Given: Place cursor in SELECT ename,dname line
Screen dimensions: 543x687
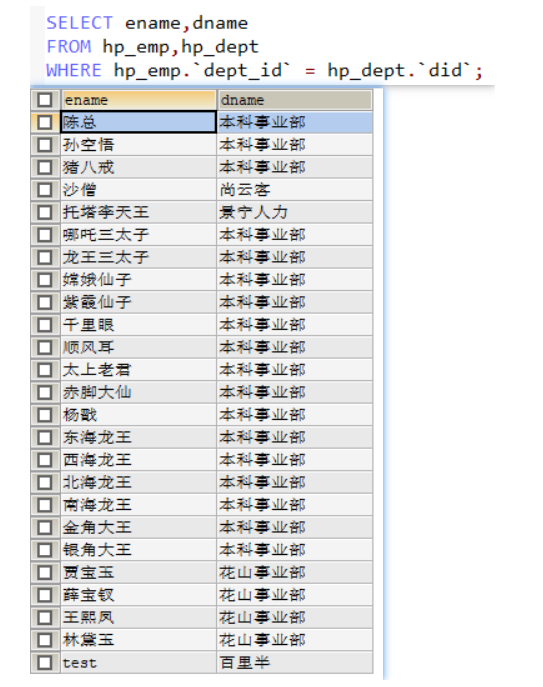Looking at the screenshot, I should [x=147, y=23].
